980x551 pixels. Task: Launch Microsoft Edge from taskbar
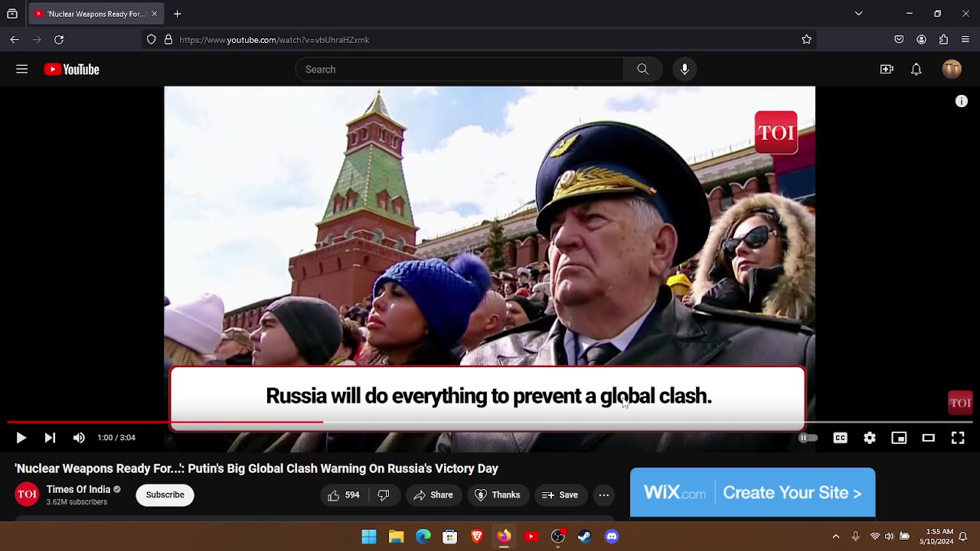(423, 536)
